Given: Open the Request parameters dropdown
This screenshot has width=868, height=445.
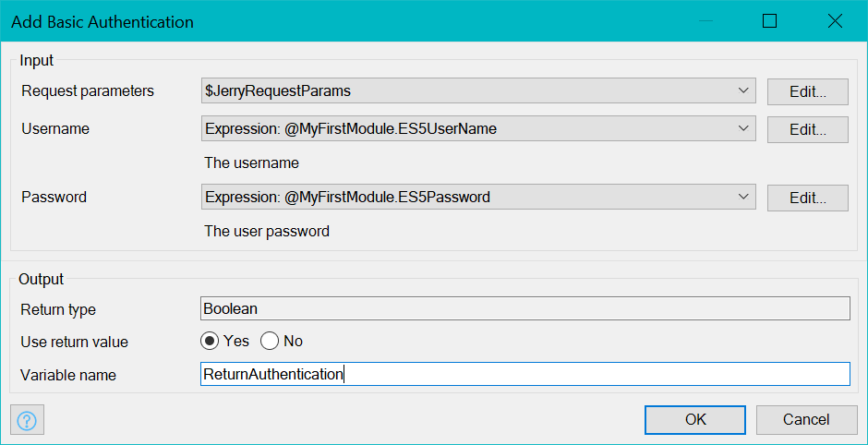Looking at the screenshot, I should [478, 90].
